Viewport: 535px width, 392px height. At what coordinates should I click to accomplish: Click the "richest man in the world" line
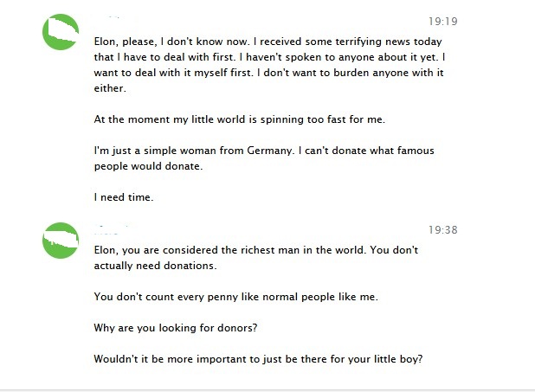click(x=255, y=249)
